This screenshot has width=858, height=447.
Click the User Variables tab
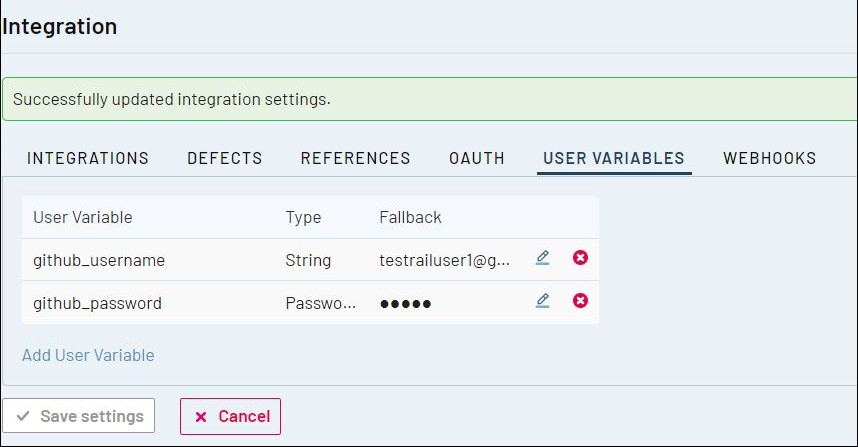click(614, 158)
